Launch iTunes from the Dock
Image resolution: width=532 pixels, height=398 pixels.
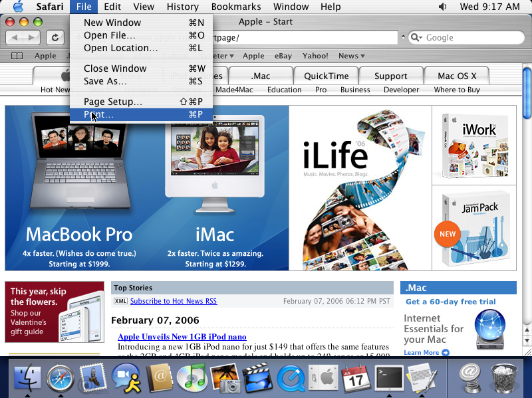pos(192,377)
